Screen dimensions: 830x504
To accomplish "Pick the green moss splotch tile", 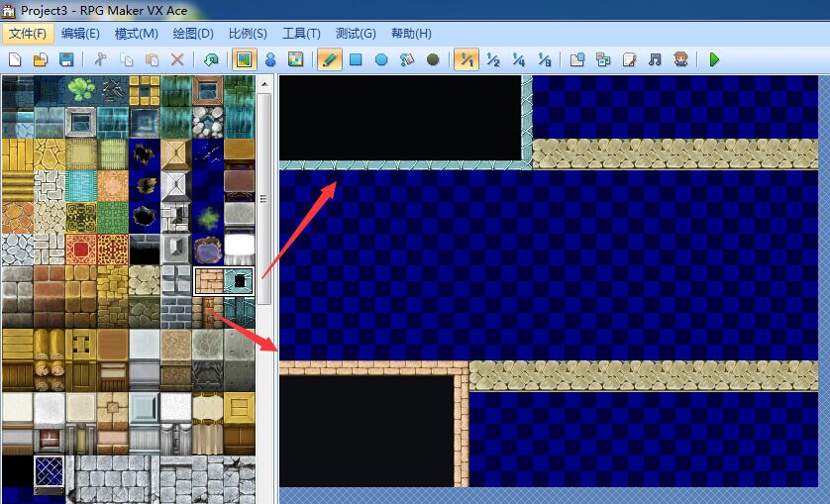I will pyautogui.click(x=208, y=218).
